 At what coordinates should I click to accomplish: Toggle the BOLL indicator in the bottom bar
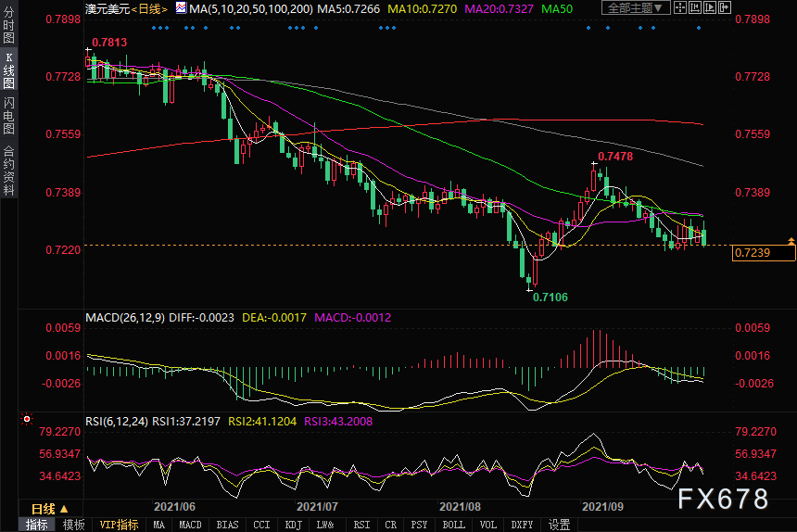tap(453, 525)
